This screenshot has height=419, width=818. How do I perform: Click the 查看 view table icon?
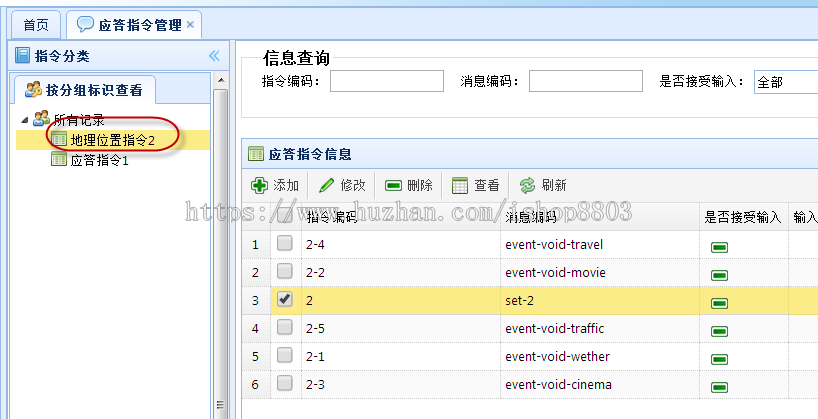point(460,185)
